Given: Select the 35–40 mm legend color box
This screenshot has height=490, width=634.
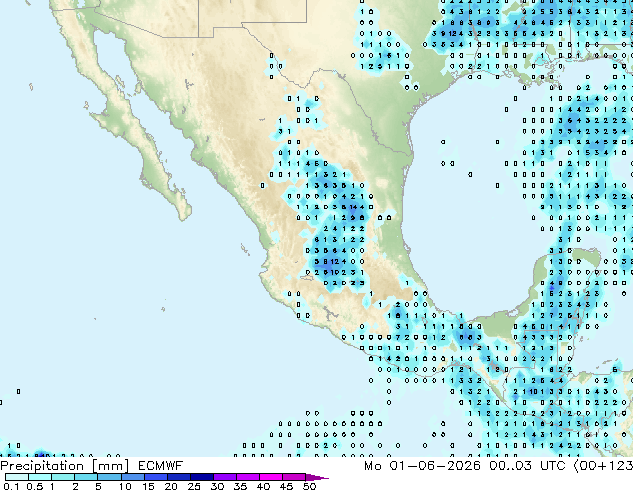Looking at the screenshot, I should click(248, 477).
